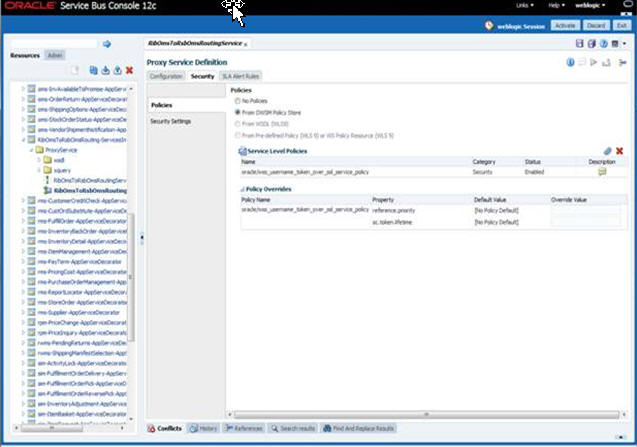
Task: Select the Security tab
Action: click(202, 76)
